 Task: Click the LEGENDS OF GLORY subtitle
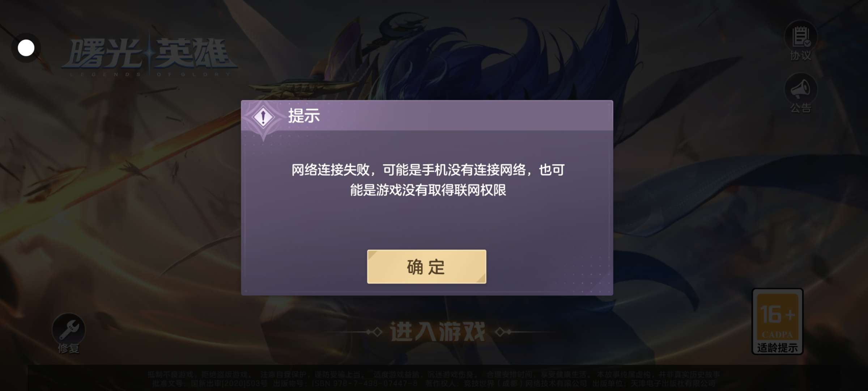[150, 74]
